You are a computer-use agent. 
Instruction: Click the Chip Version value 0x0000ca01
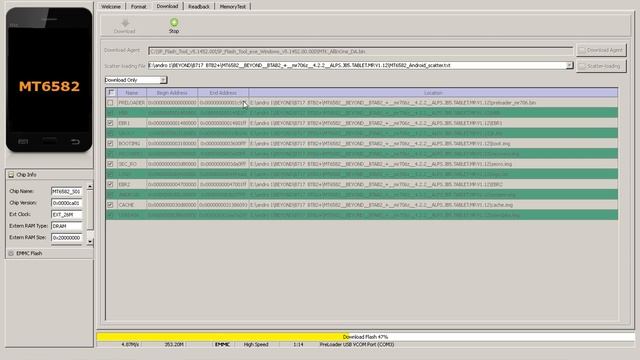pyautogui.click(x=67, y=203)
